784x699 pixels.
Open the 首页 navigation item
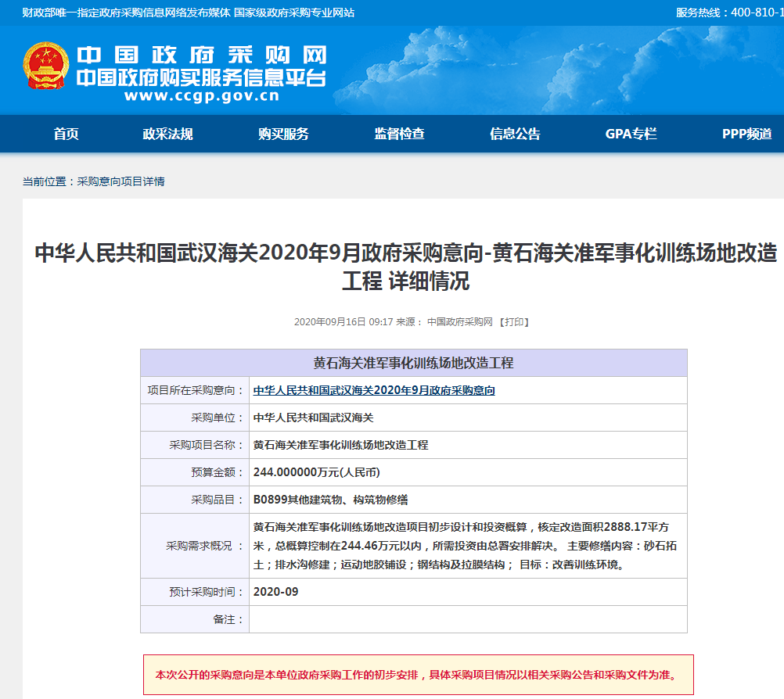click(66, 134)
